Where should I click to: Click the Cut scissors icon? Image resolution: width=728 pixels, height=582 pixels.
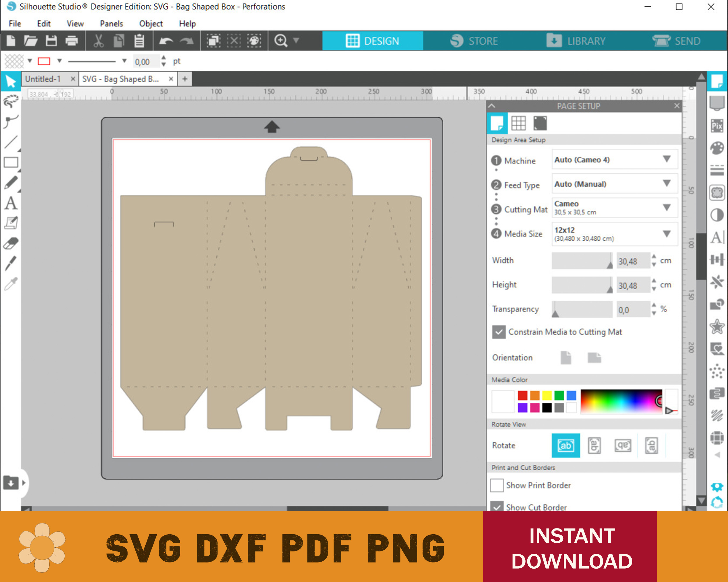(x=98, y=41)
